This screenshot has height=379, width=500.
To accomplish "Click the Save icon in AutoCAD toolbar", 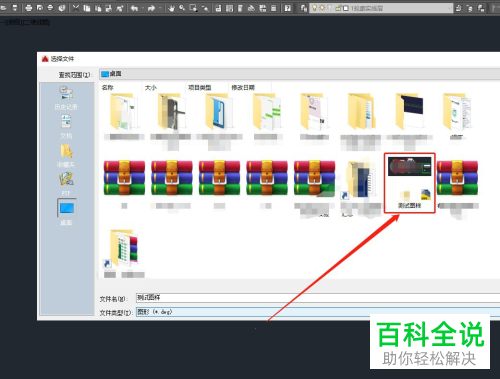I will coord(14,8).
